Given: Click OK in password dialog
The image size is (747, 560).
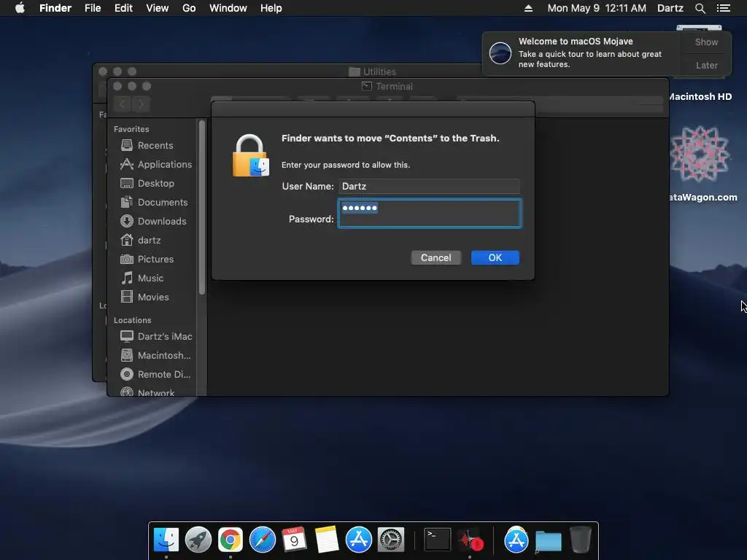Looking at the screenshot, I should (x=495, y=257).
